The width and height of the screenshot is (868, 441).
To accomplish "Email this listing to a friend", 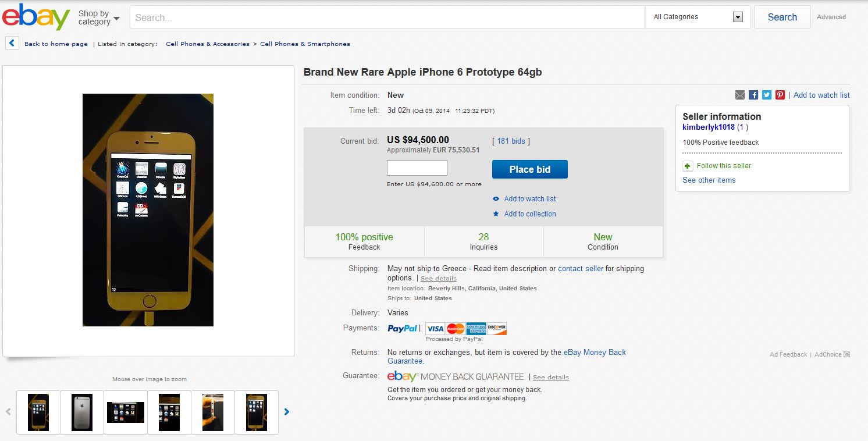I will [x=739, y=95].
